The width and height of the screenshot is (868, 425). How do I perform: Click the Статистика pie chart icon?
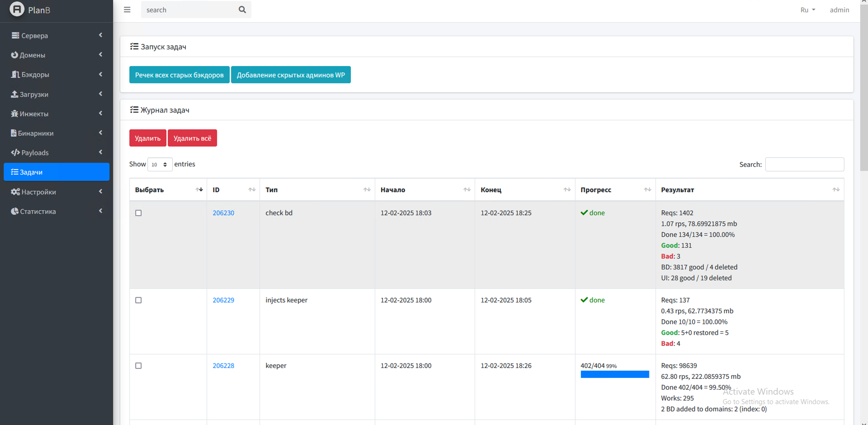[14, 211]
